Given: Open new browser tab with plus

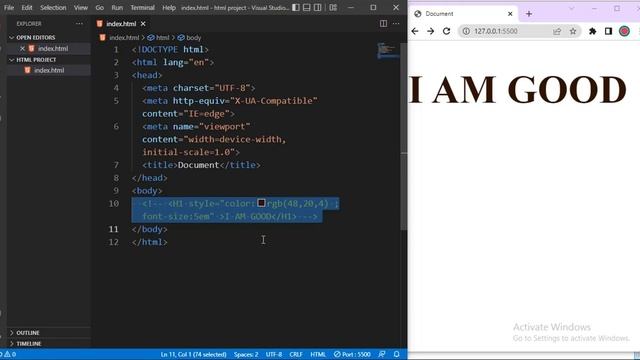Looking at the screenshot, I should [529, 14].
